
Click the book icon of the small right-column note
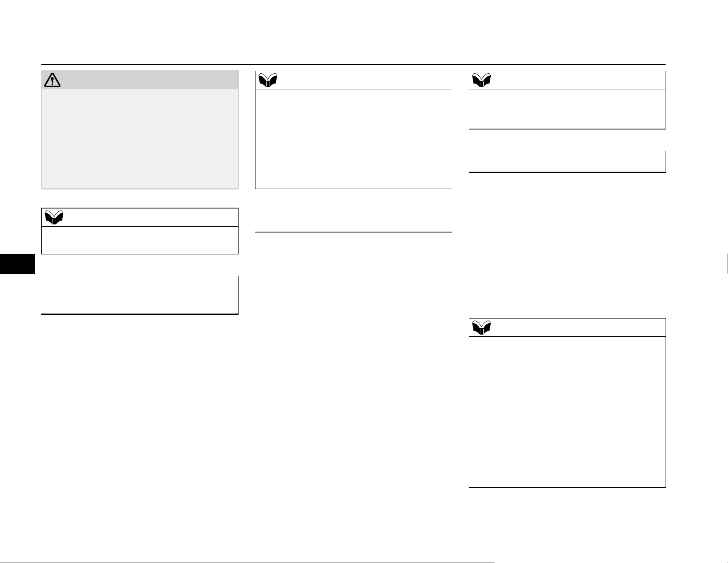point(482,80)
